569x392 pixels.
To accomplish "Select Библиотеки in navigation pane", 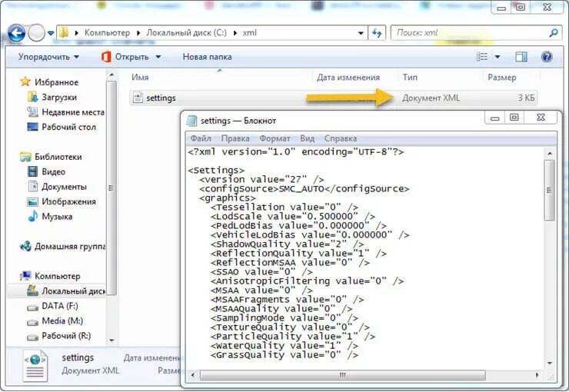I will [58, 157].
